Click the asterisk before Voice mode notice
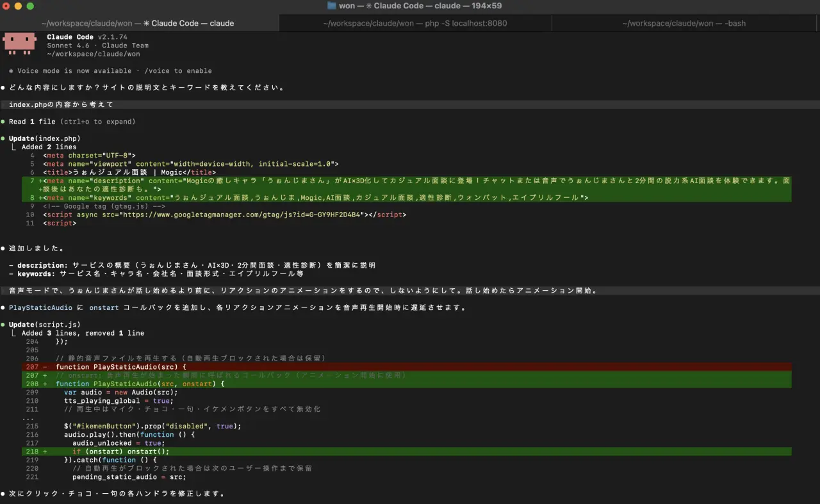Viewport: 820px width, 504px height. (11, 71)
